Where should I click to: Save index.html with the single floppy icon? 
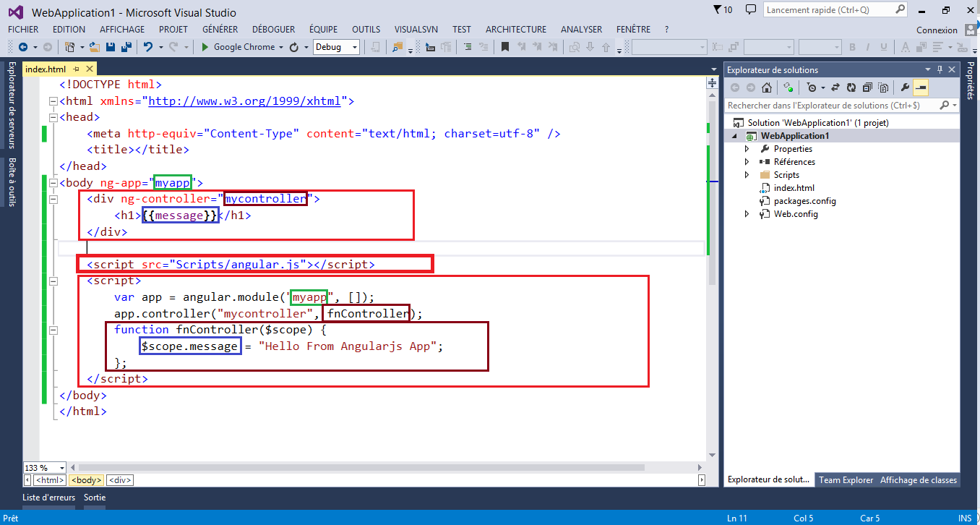pos(111,47)
